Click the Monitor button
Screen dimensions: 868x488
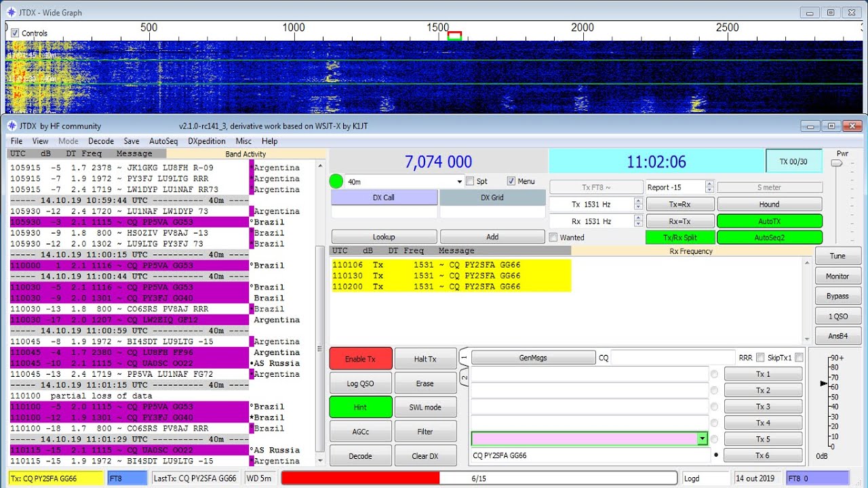tap(837, 276)
